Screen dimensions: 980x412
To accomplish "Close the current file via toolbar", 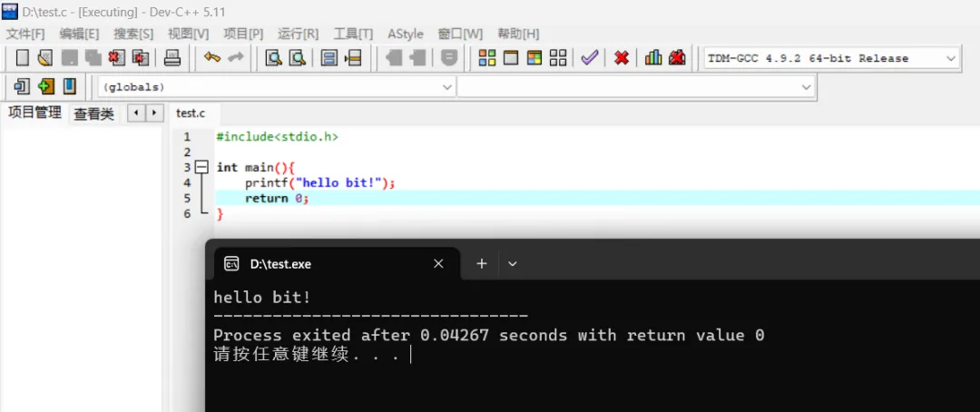I will tap(117, 58).
